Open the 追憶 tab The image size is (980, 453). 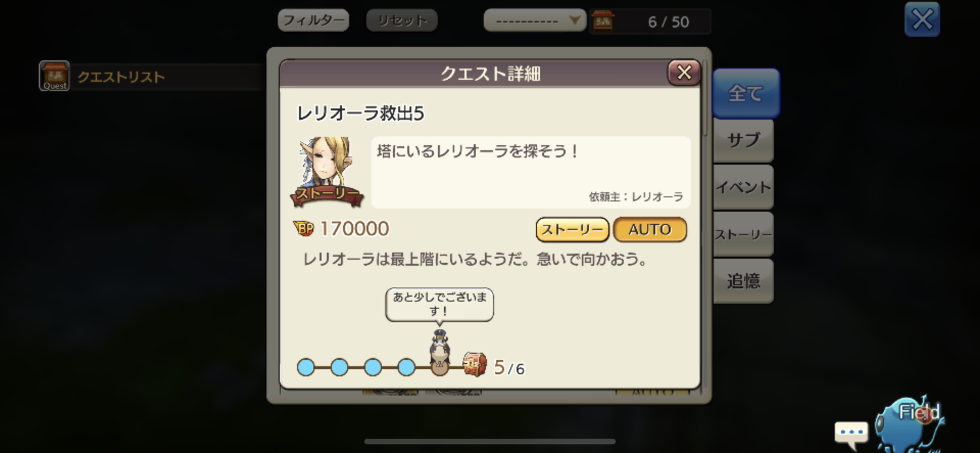743,281
